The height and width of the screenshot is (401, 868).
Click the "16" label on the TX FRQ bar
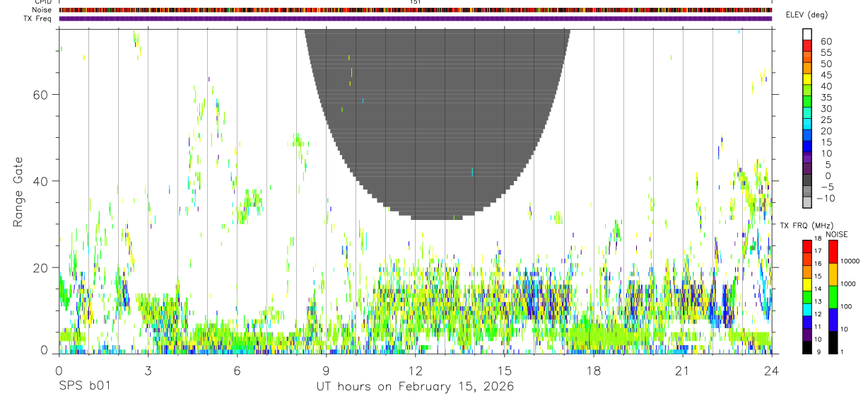(x=818, y=264)
